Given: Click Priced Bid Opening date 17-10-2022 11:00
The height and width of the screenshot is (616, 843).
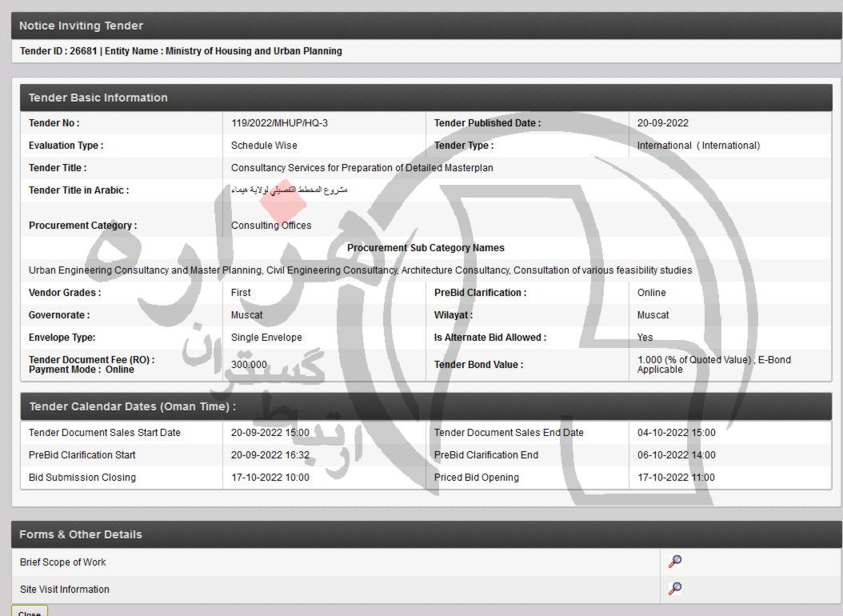Looking at the screenshot, I should coord(676,478).
